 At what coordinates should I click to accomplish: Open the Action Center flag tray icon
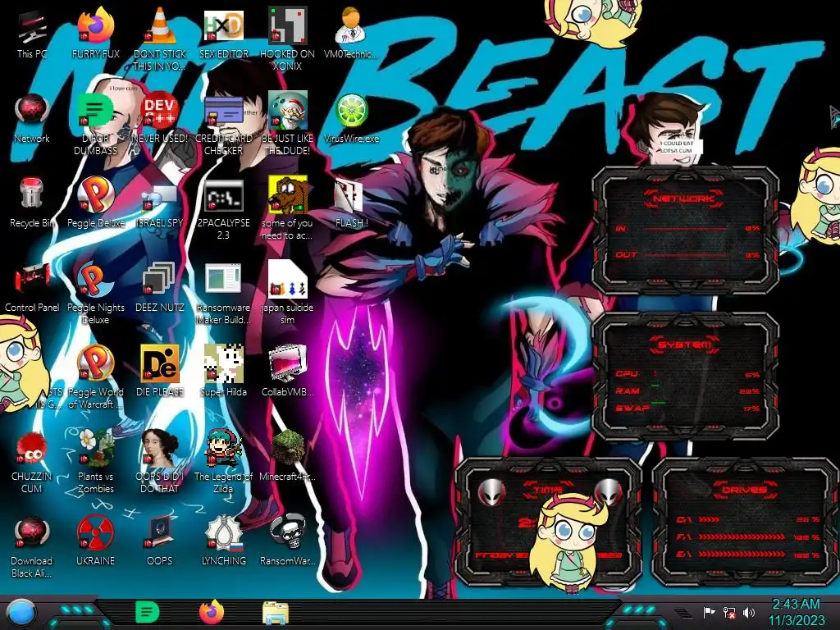[x=710, y=612]
